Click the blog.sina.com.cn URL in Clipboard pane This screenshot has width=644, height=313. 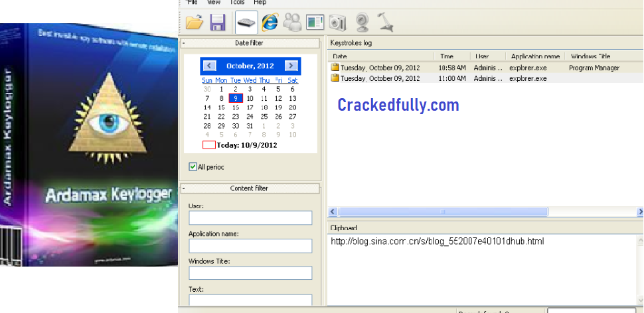(x=437, y=241)
